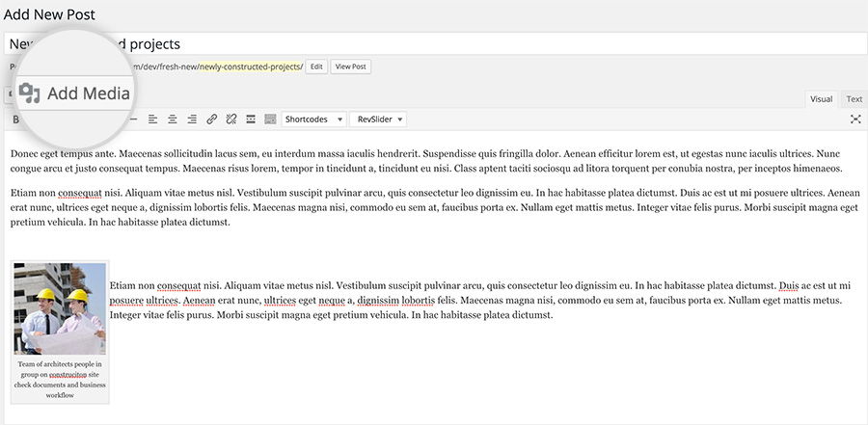Open the Shortcodes dropdown
Screen dimensions: 868x425
pyautogui.click(x=313, y=119)
